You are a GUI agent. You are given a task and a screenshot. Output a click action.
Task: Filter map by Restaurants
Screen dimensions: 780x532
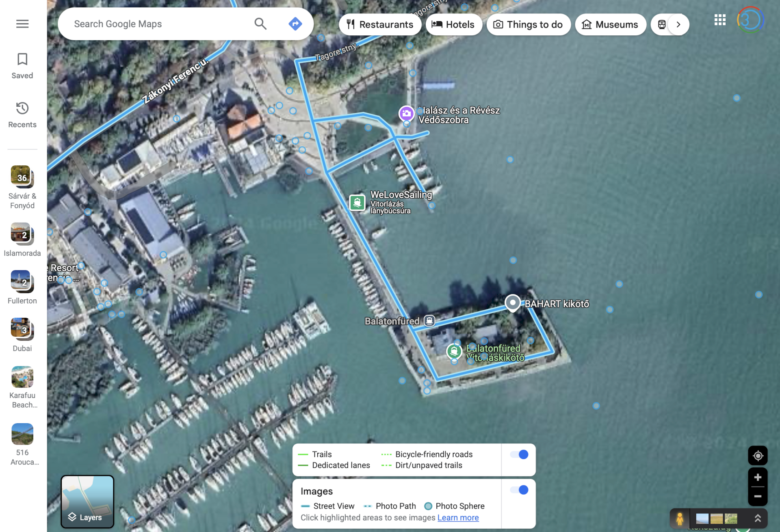tap(380, 24)
